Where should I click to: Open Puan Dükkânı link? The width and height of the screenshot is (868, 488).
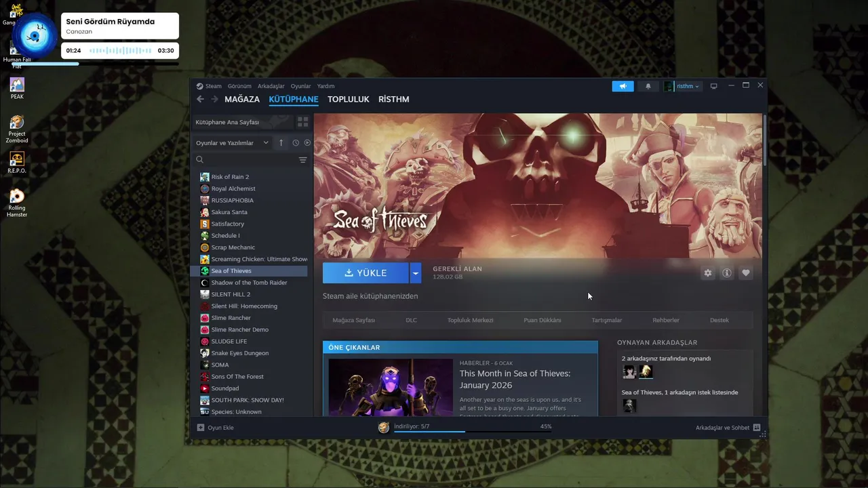click(x=542, y=320)
